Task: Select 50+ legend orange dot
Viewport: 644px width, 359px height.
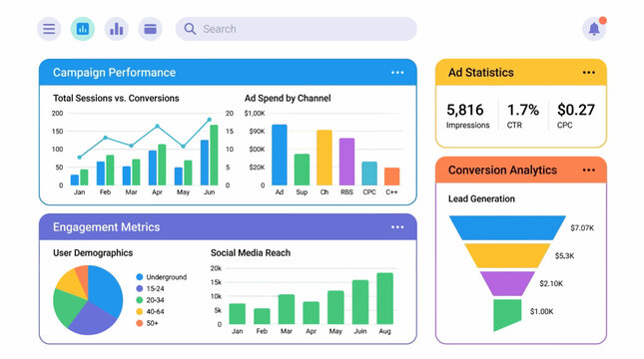Action: [x=139, y=323]
